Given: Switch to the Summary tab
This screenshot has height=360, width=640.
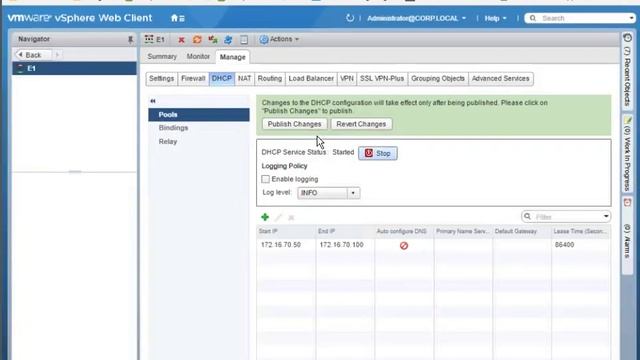Looking at the screenshot, I should [x=162, y=56].
